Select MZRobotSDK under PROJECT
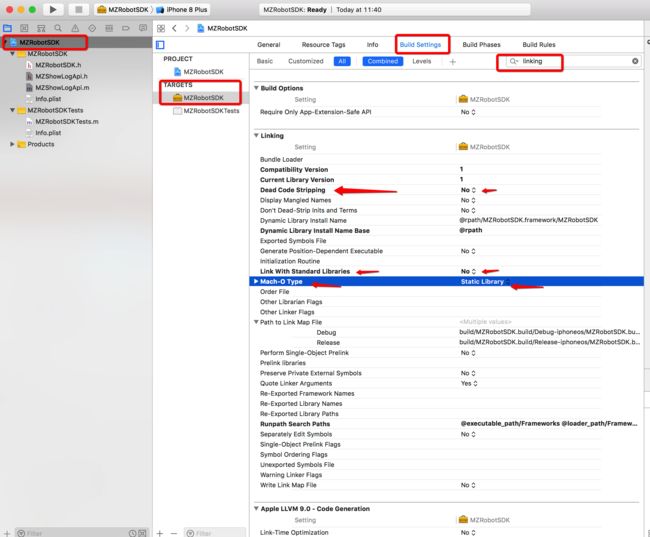The height and width of the screenshot is (537, 650). [203, 72]
